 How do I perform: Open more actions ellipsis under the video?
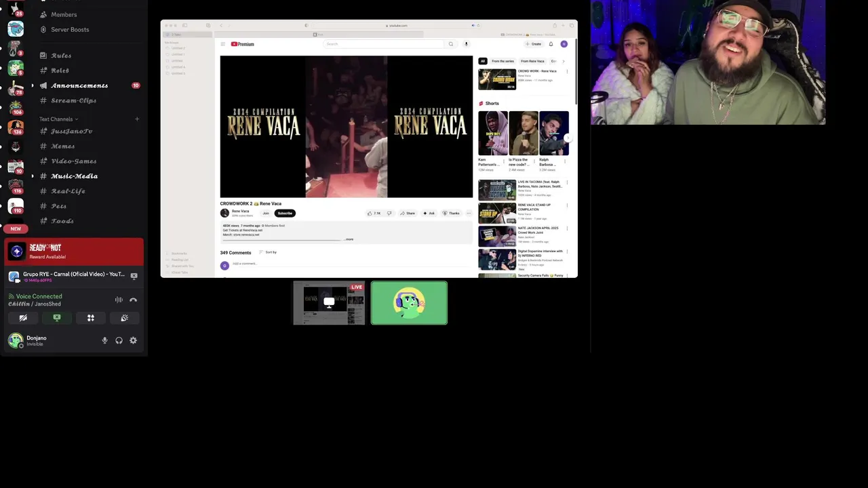click(x=469, y=213)
